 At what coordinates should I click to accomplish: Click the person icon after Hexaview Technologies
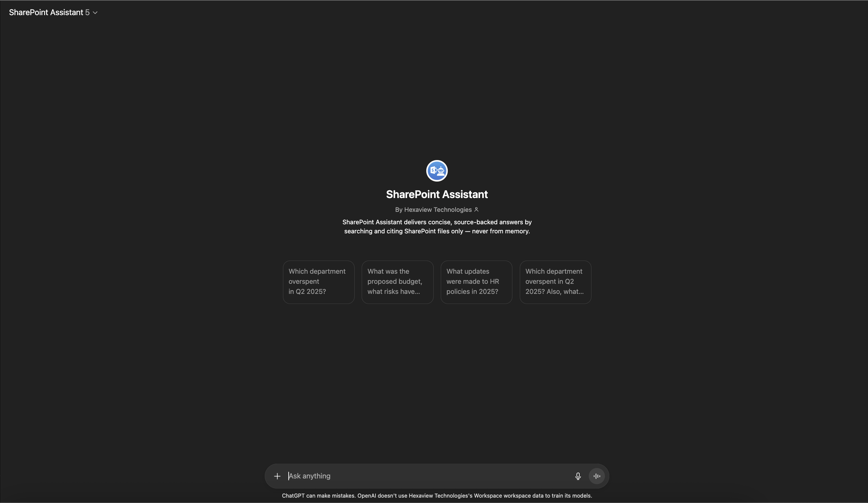pyautogui.click(x=476, y=210)
